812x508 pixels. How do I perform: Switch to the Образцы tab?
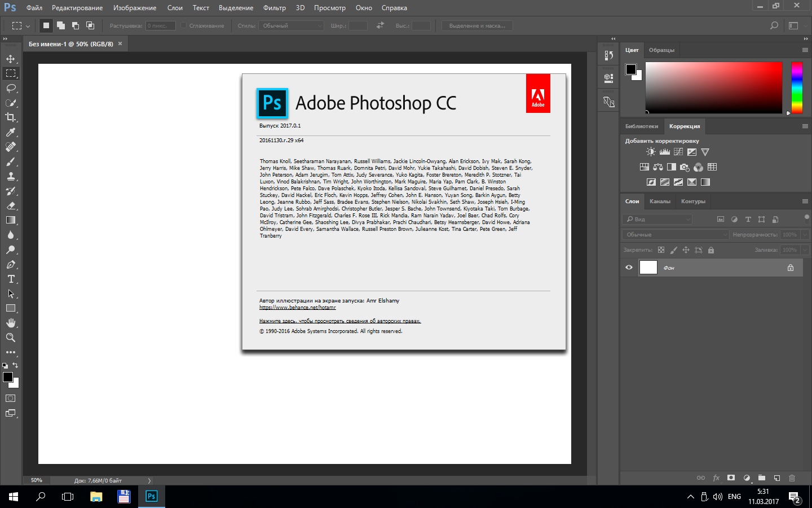(661, 50)
